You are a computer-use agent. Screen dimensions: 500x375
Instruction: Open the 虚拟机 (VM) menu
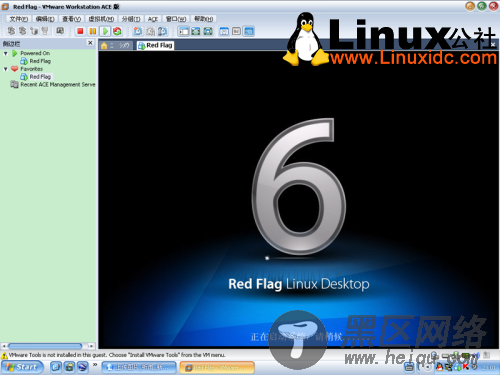tap(101, 19)
